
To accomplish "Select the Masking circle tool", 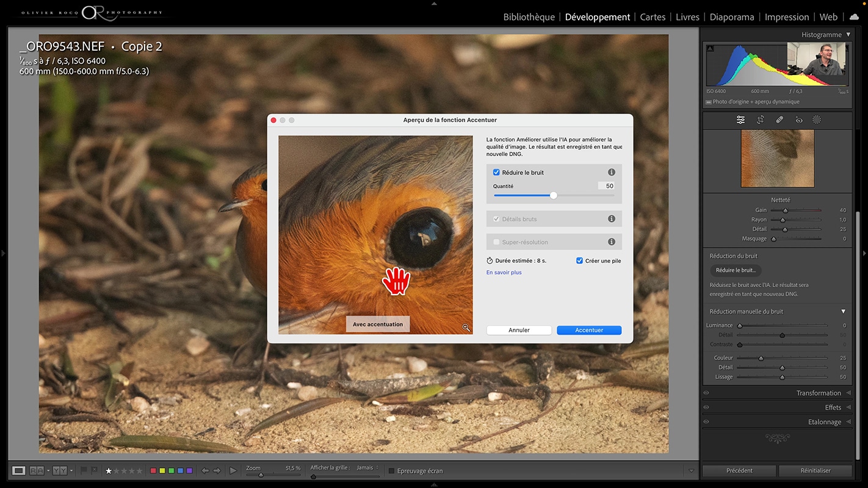I will [817, 120].
